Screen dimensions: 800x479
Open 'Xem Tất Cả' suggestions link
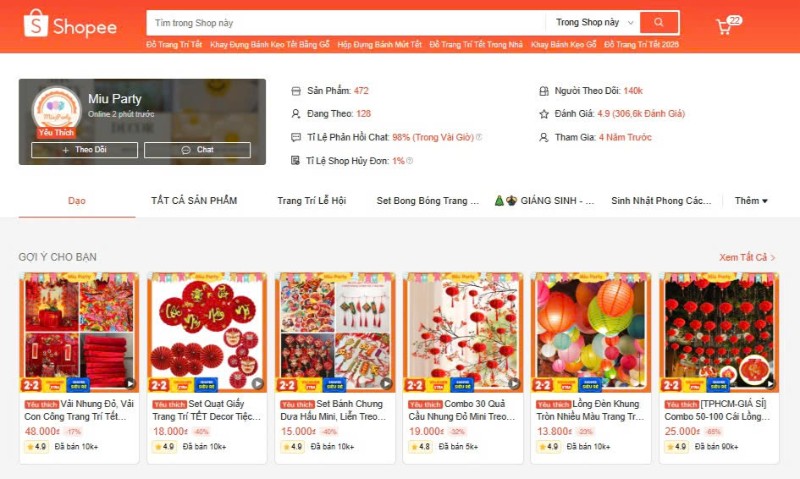(747, 257)
